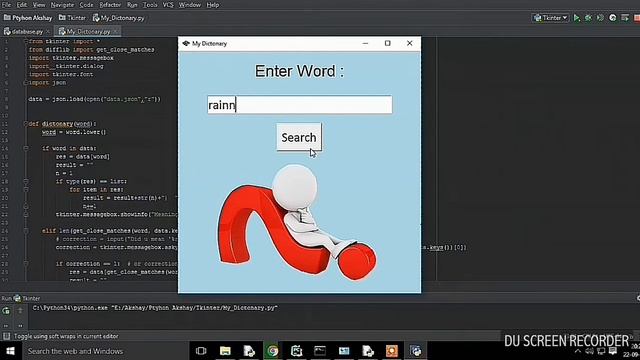This screenshot has width=640, height=360.
Task: Open the Refactor menu
Action: (x=110, y=5)
